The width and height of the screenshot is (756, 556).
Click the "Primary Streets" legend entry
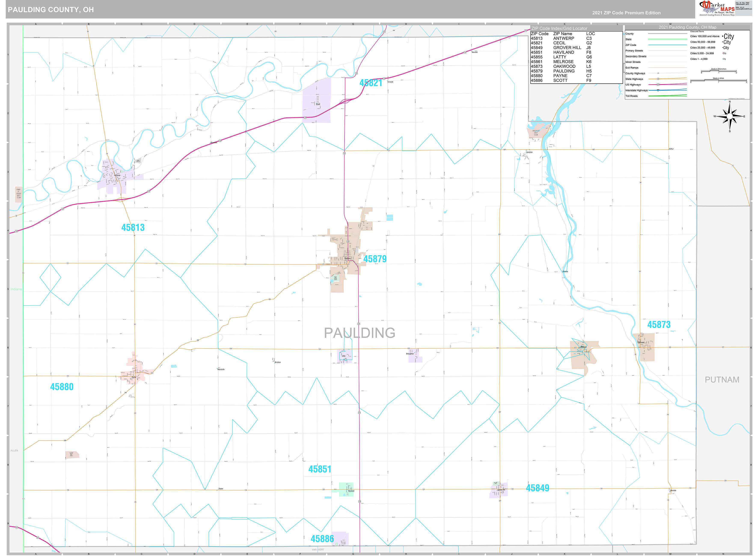point(634,51)
